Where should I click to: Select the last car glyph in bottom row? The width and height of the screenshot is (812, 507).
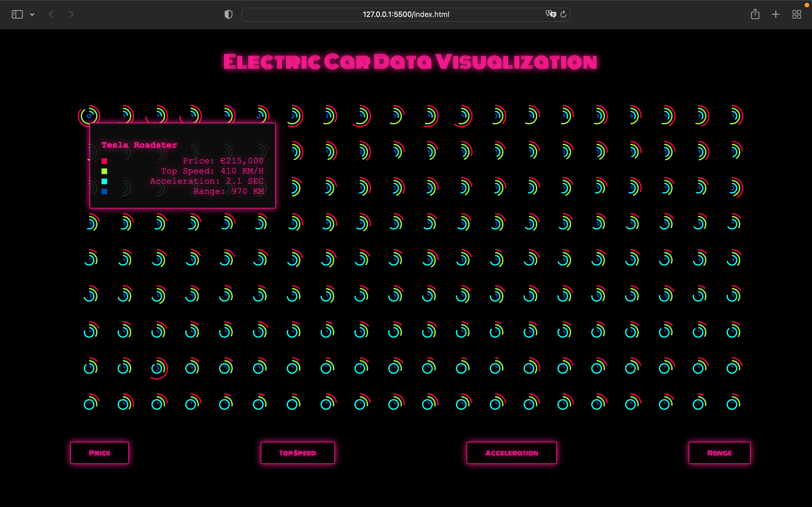click(x=733, y=403)
